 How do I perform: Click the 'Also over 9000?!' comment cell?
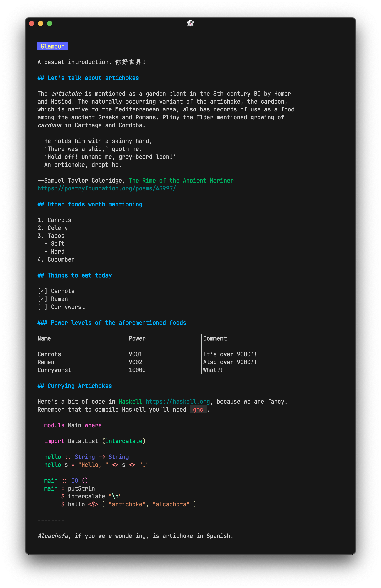pos(230,362)
